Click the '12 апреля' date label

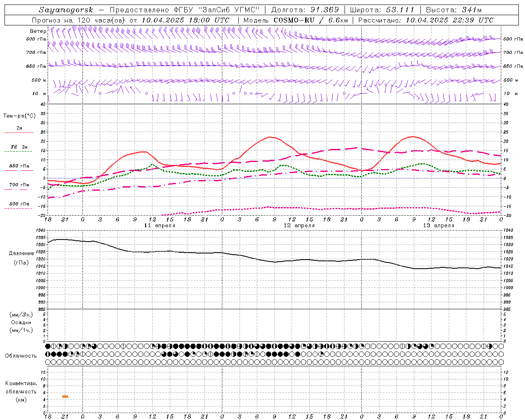(x=299, y=226)
